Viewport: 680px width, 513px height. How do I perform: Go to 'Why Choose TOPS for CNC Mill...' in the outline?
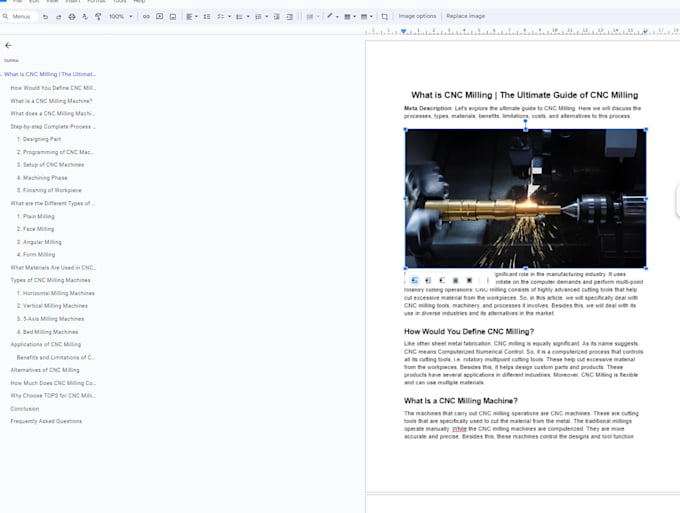[53, 395]
